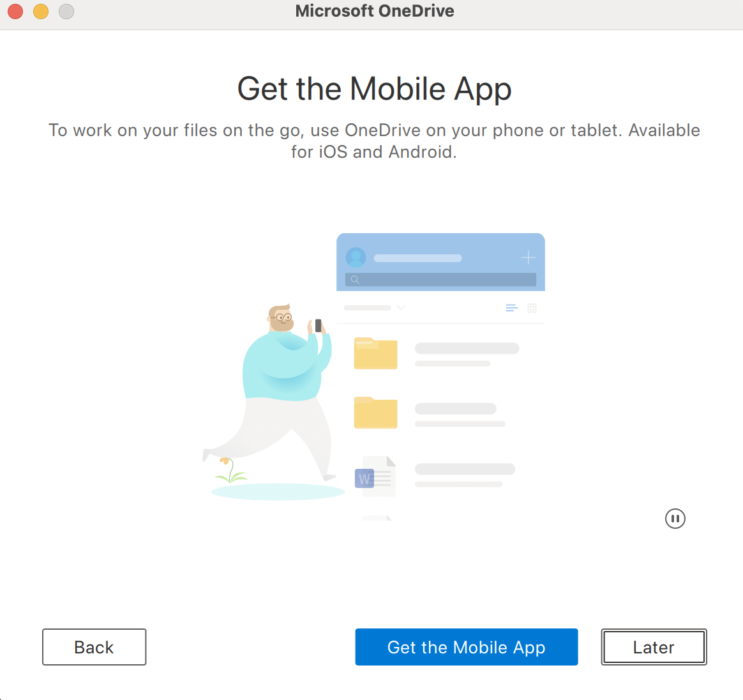Click the Get the Mobile App button
743x700 pixels.
coord(466,647)
